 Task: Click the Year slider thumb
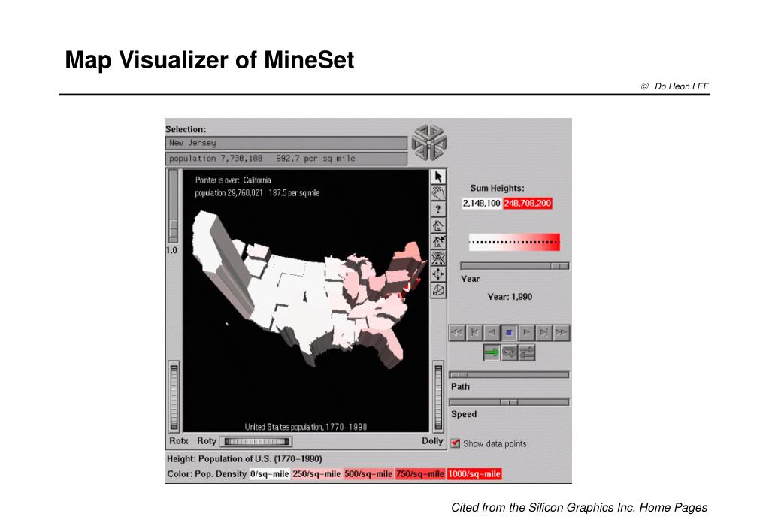pos(559,266)
